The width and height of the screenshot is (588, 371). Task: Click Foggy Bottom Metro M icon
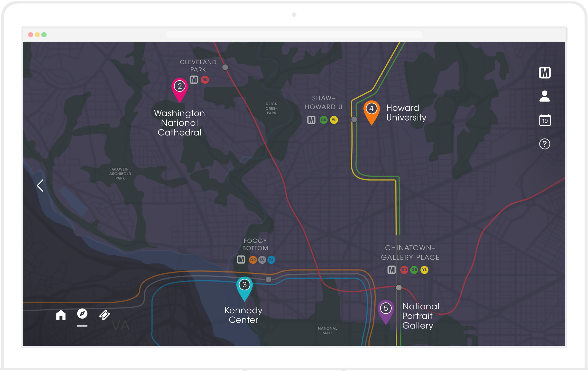(x=241, y=259)
